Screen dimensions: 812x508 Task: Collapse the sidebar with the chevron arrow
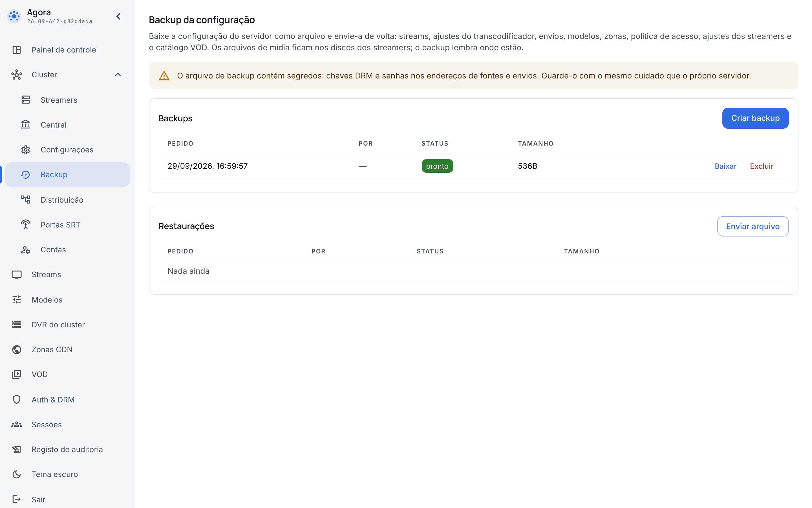[118, 16]
